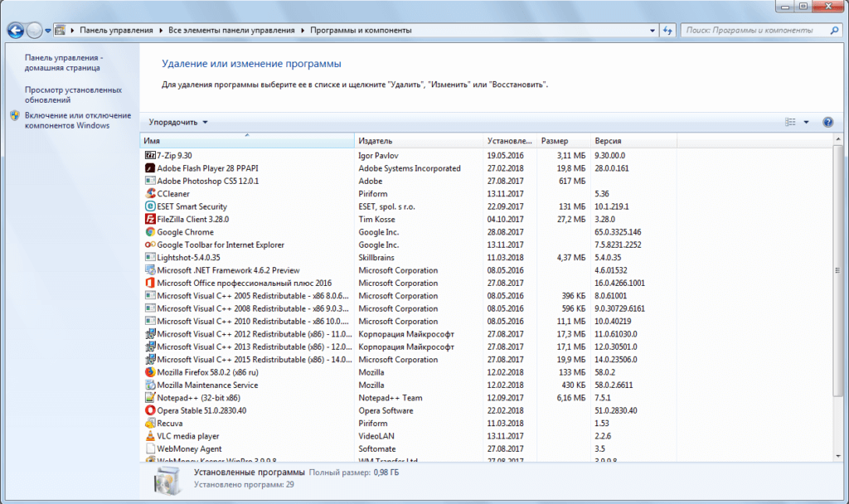
Task: Click the 7-Zip 9.30 program icon
Action: pyautogui.click(x=150, y=155)
